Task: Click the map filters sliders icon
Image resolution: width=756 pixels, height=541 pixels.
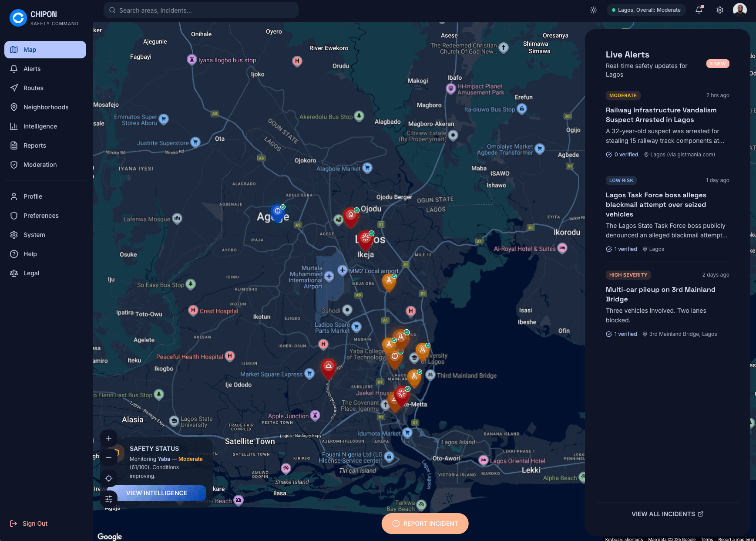Action: click(x=109, y=499)
